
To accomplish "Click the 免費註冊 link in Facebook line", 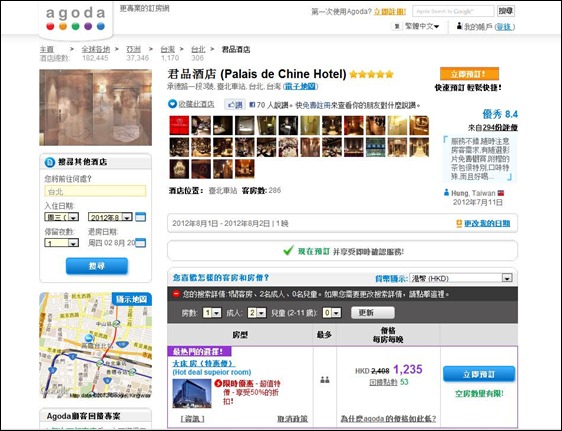I will [x=316, y=105].
